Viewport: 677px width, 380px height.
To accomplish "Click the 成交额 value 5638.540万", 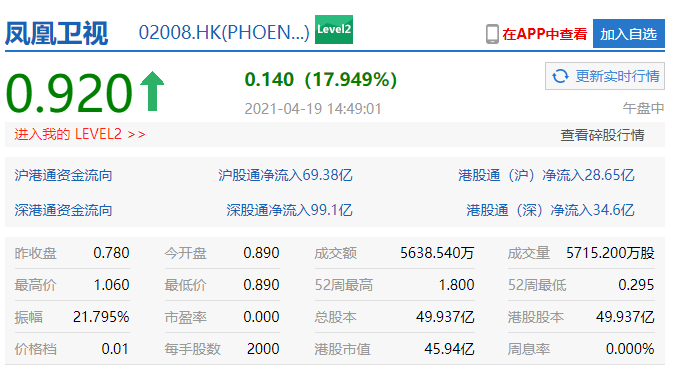I will 437,253.
